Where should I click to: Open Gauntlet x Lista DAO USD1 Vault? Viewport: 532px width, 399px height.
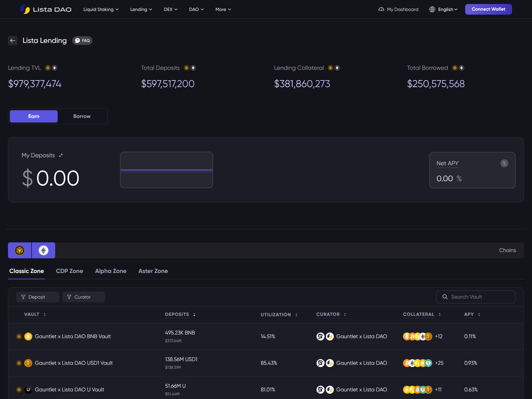[74, 363]
